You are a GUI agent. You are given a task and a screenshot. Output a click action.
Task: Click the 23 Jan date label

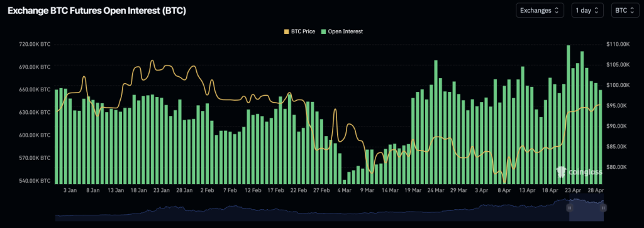[162, 191]
